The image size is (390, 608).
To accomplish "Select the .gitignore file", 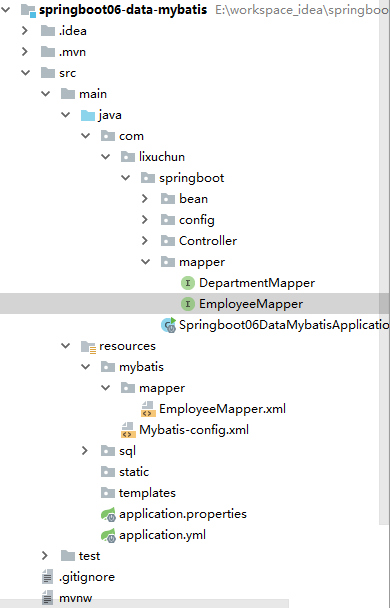I will [x=87, y=577].
